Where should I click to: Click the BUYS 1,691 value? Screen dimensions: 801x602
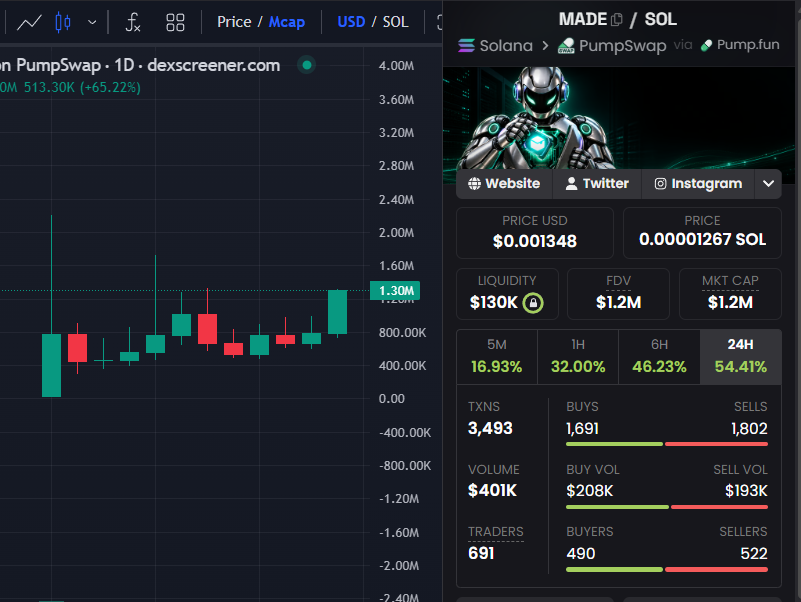582,429
